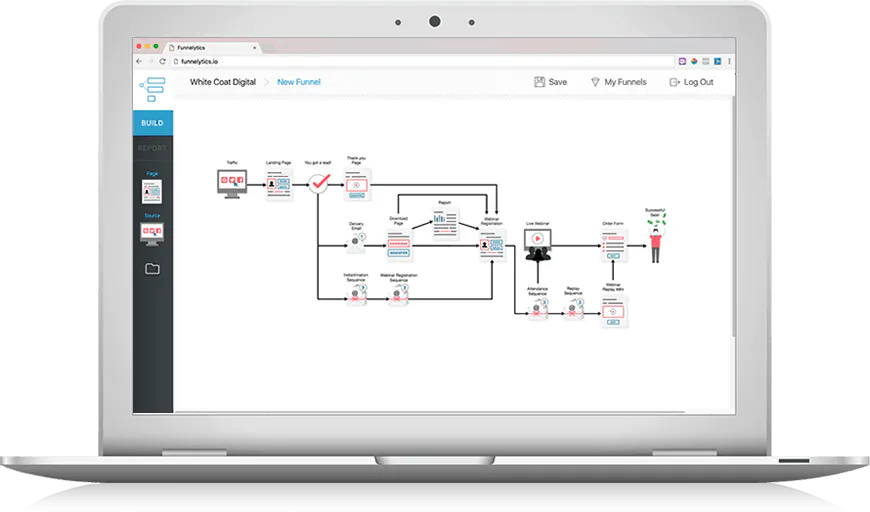Save the funnel

point(550,82)
